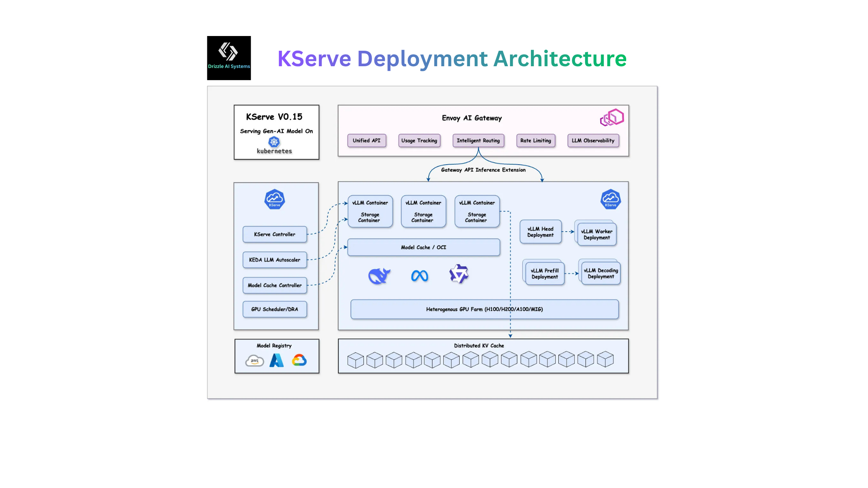Click the DeepSeek whale icon

(379, 276)
